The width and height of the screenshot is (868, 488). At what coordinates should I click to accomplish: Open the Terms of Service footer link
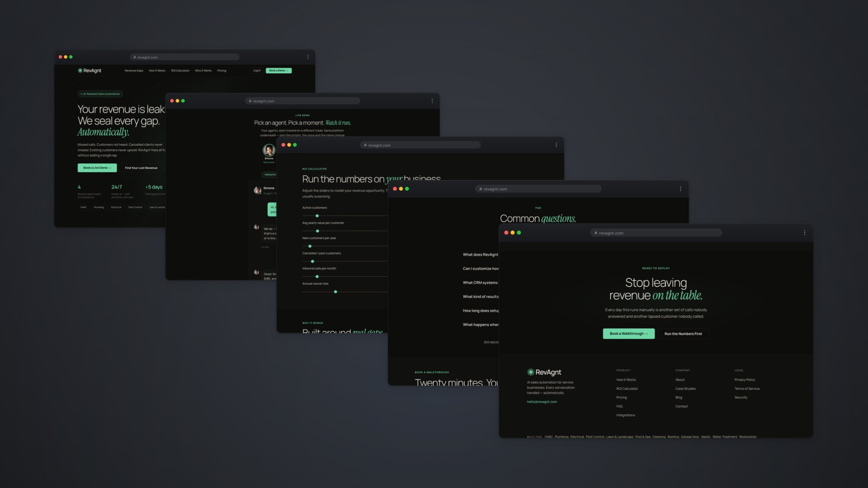747,389
